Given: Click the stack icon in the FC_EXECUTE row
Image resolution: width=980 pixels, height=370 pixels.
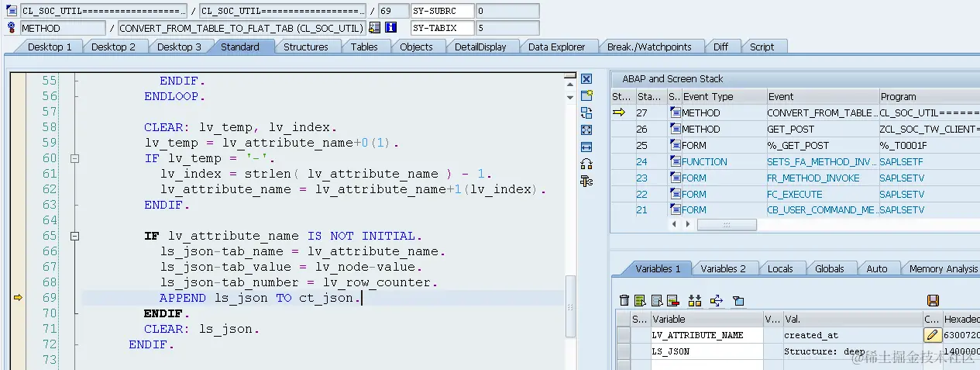Looking at the screenshot, I should tap(675, 195).
